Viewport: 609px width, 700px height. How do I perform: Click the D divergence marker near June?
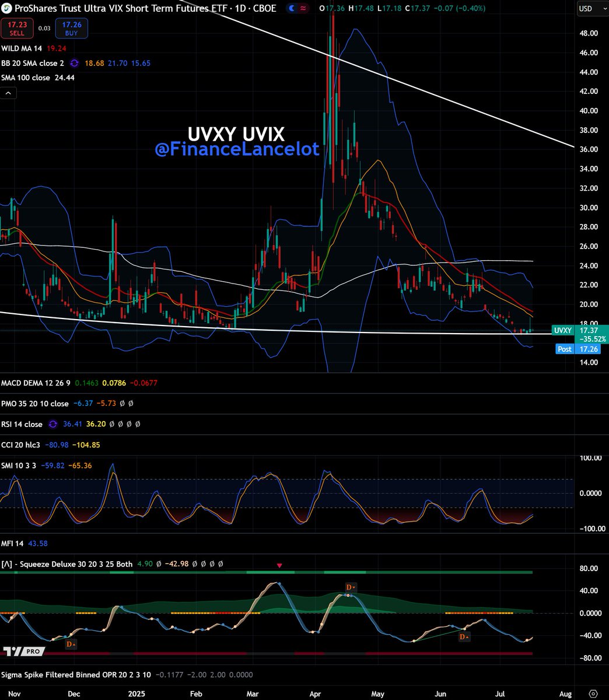(x=464, y=637)
